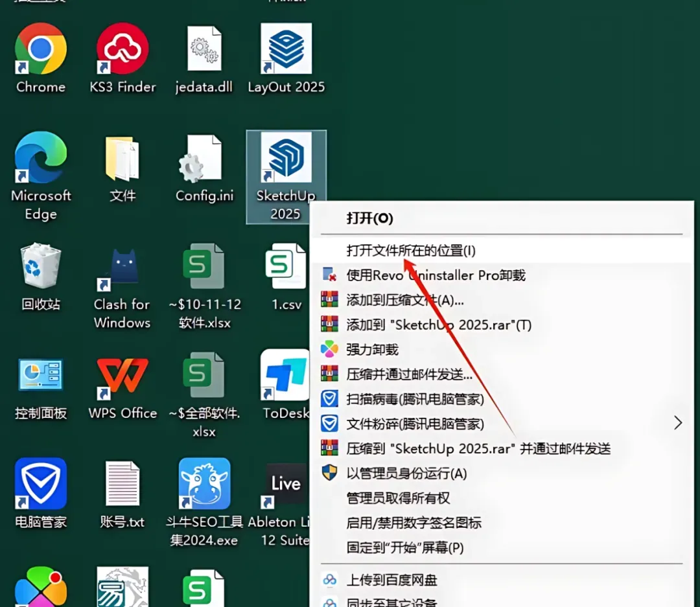Choose 压缩并通过邮件发送...
700x607 pixels.
pyautogui.click(x=502, y=374)
